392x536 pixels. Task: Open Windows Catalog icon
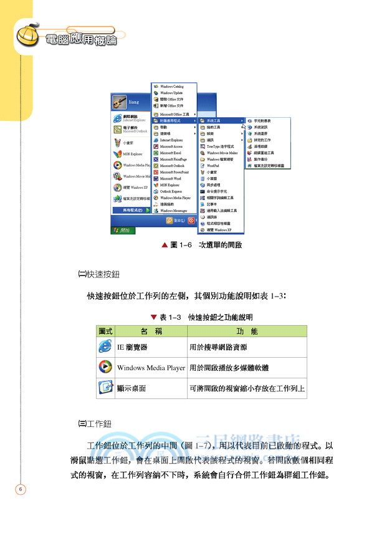click(x=156, y=87)
